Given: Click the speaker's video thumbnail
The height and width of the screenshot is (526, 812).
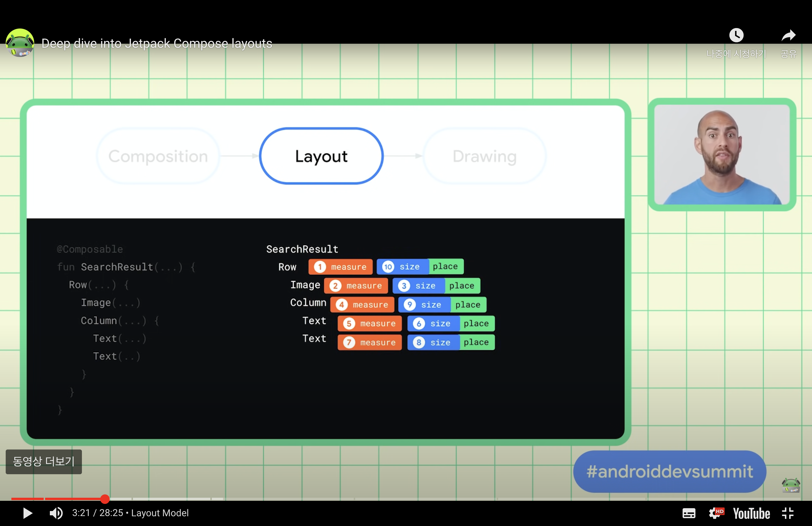Looking at the screenshot, I should (x=722, y=154).
